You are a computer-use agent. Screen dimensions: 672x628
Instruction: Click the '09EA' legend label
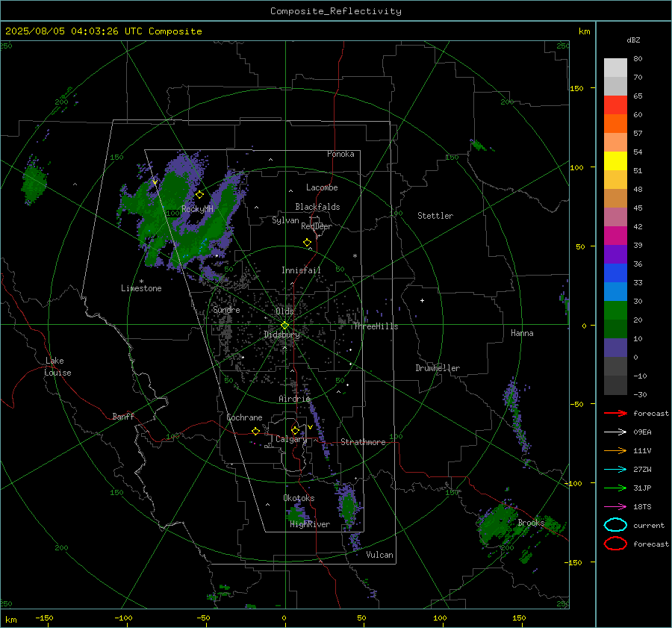click(x=642, y=432)
